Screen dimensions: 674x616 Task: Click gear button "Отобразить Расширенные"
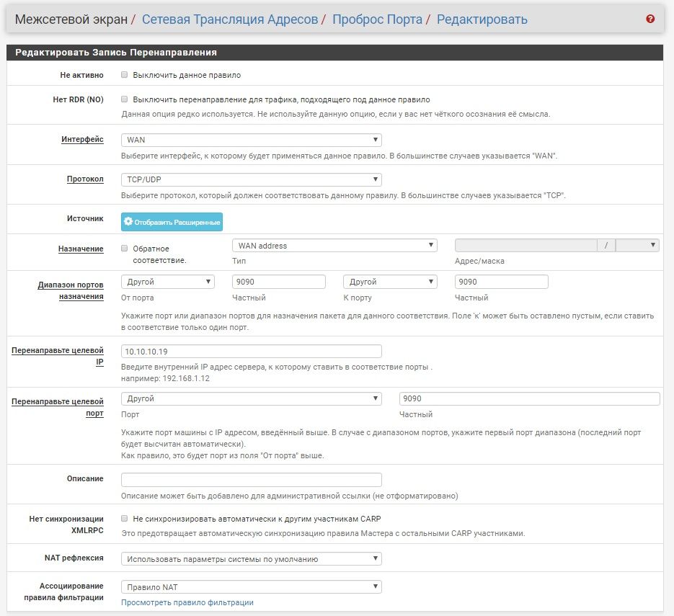(172, 222)
